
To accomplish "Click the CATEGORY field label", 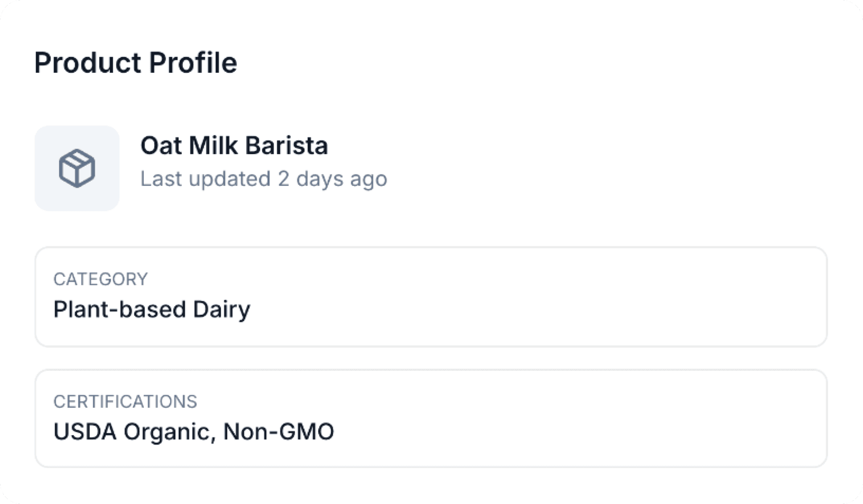I will click(100, 279).
